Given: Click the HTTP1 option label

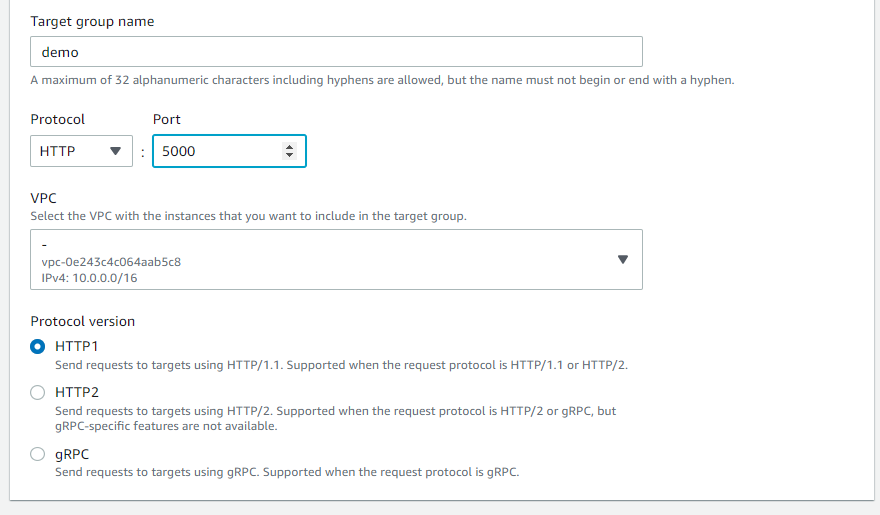Looking at the screenshot, I should [x=76, y=347].
